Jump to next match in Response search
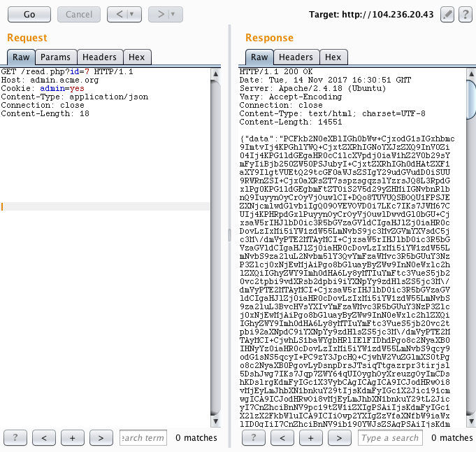Viewport: 476px width, 452px height. [339, 438]
